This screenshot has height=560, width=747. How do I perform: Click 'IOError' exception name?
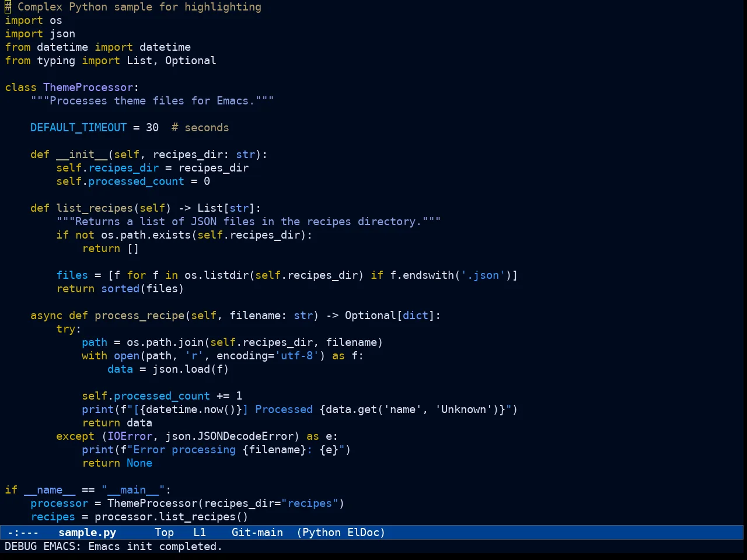(130, 436)
